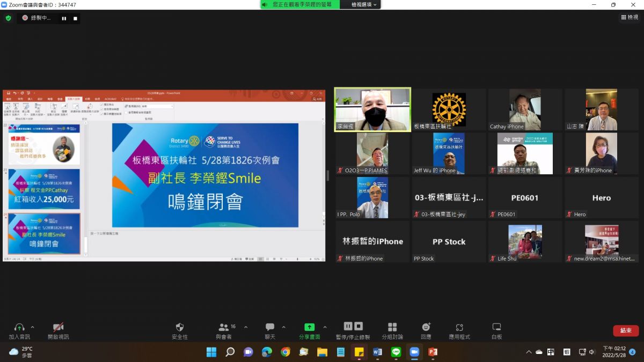The width and height of the screenshot is (644, 362).
Task: Click the red End meeting button
Action: click(x=626, y=330)
